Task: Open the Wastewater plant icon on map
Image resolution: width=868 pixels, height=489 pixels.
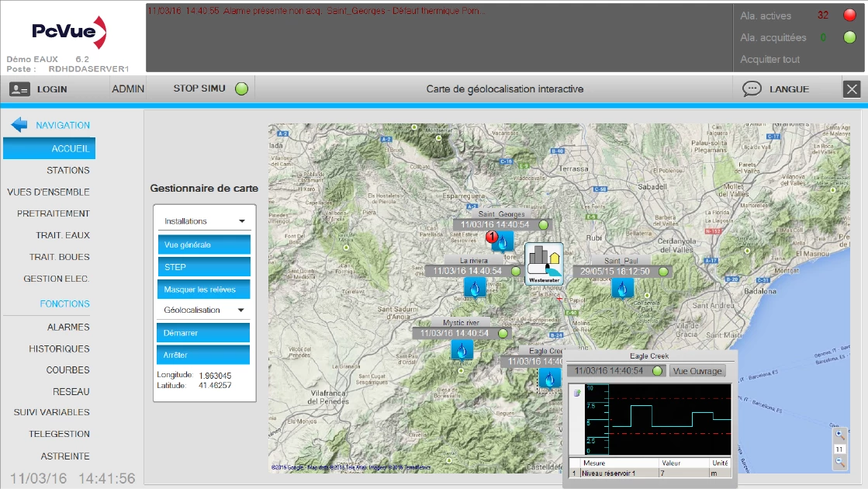Action: tap(544, 264)
